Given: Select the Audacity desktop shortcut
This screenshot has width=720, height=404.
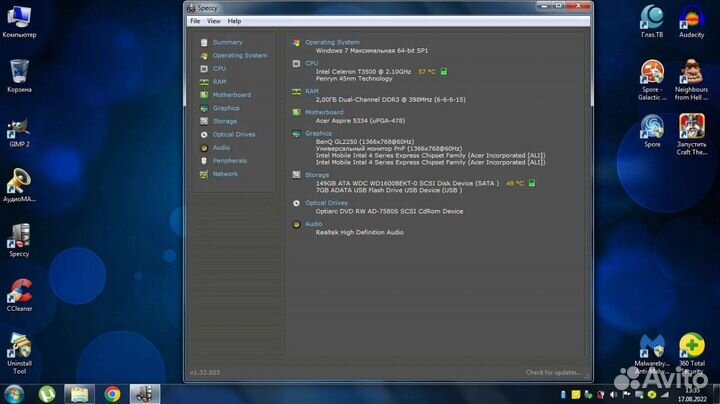Looking at the screenshot, I should (692, 21).
